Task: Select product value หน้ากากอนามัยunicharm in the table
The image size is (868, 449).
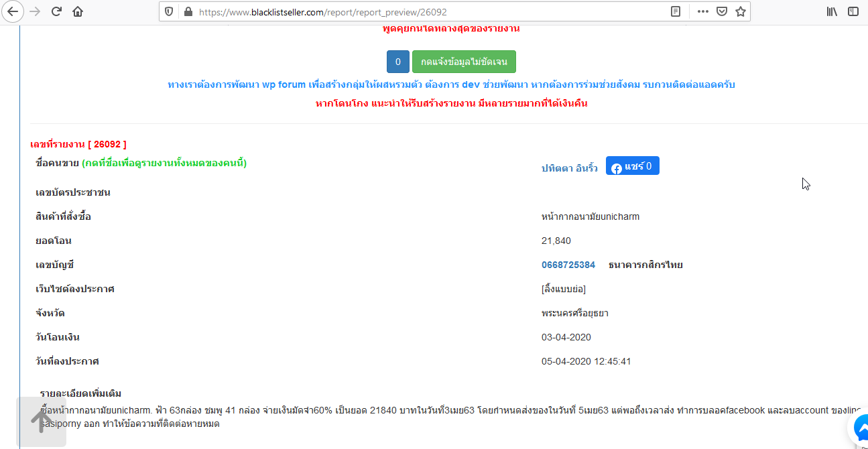Action: click(x=591, y=216)
